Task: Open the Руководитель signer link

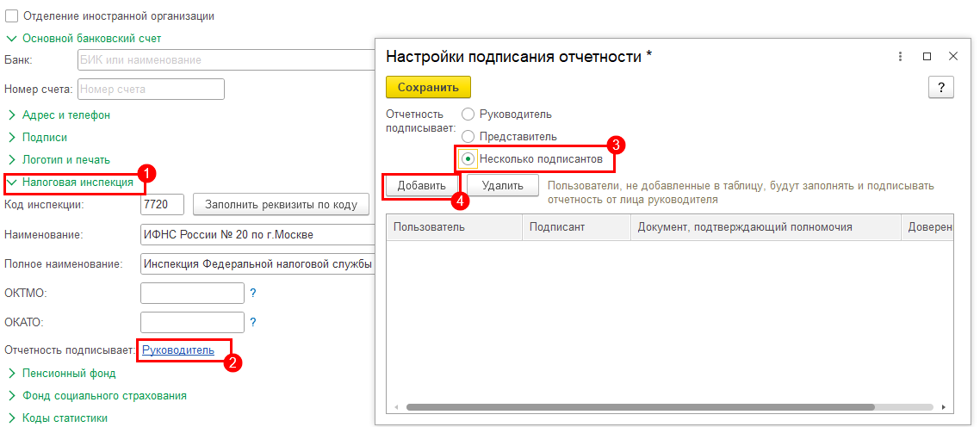Action: pos(177,350)
